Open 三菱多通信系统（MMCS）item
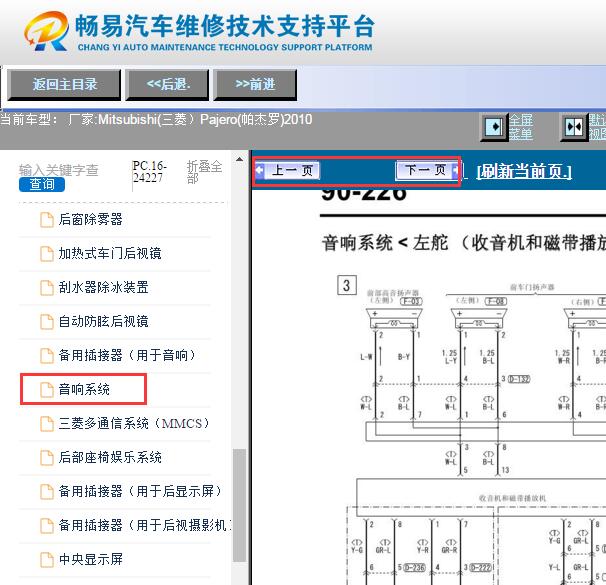This screenshot has height=585, width=606. coord(134,423)
